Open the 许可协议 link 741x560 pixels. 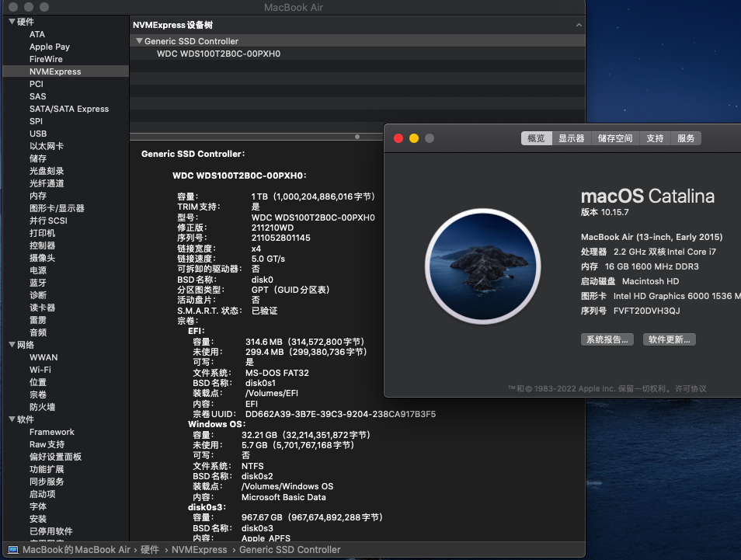pyautogui.click(x=691, y=388)
